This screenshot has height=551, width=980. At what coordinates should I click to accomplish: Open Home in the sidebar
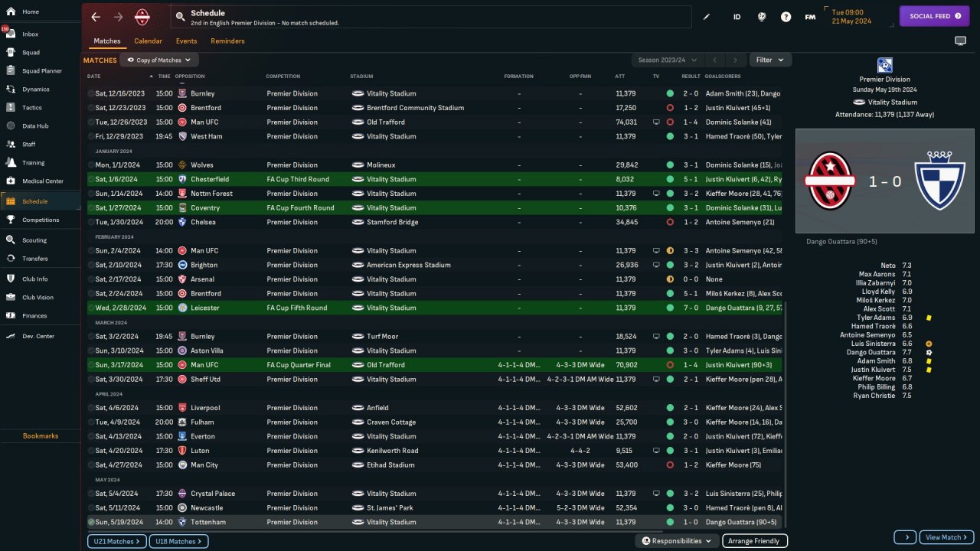[x=40, y=11]
